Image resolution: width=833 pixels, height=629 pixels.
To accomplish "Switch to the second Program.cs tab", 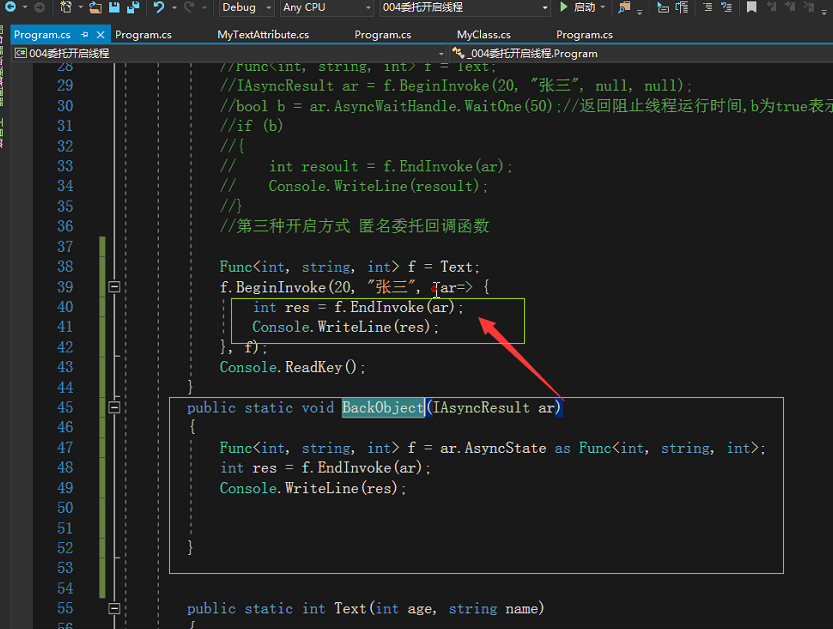I will coord(143,35).
